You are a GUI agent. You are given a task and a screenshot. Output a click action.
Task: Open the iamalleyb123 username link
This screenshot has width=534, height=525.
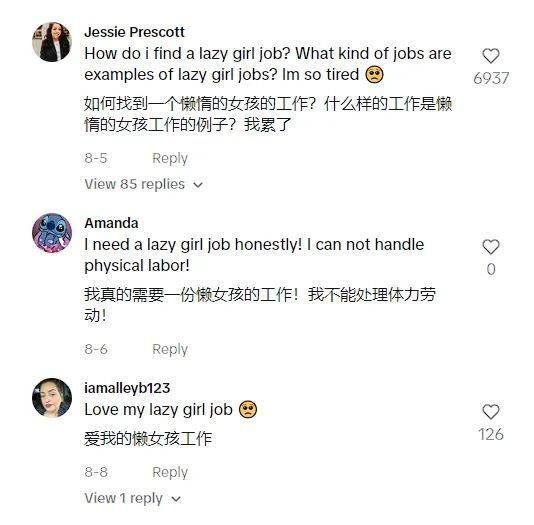coord(127,388)
